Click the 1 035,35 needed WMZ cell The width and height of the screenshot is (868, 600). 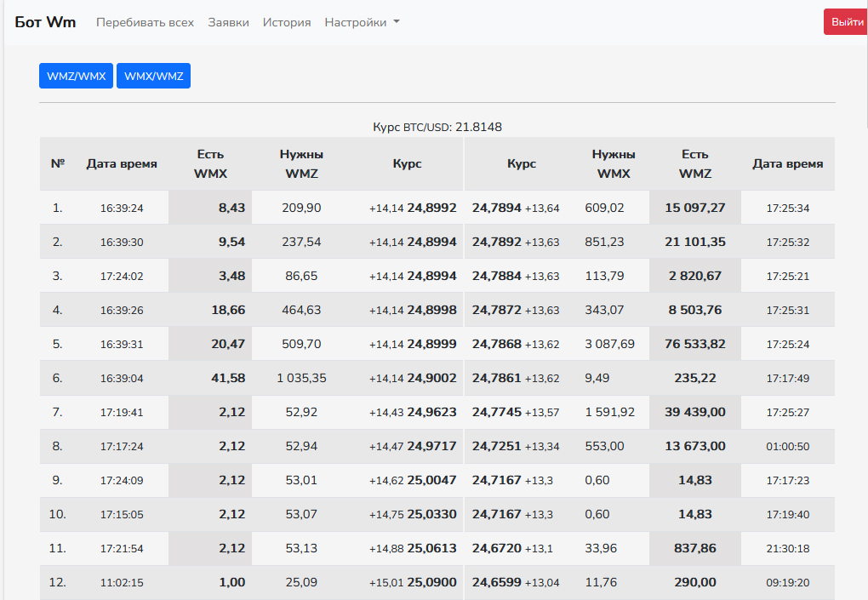(301, 378)
